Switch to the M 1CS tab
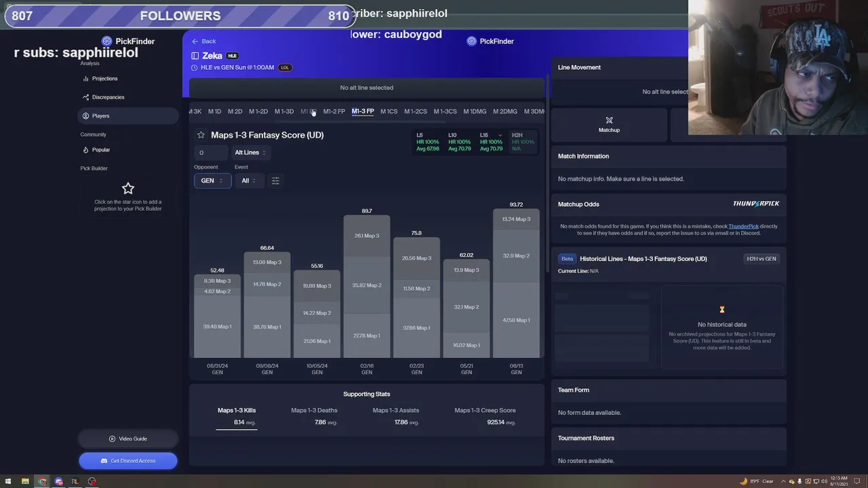 [389, 111]
